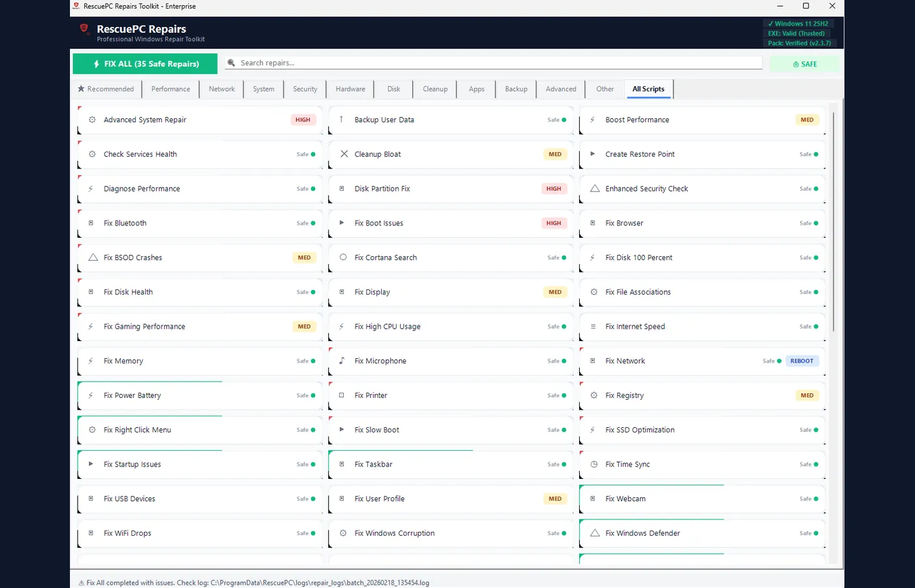The width and height of the screenshot is (915, 588).
Task: Click the "Fix Taskbar" repair label
Action: point(373,465)
